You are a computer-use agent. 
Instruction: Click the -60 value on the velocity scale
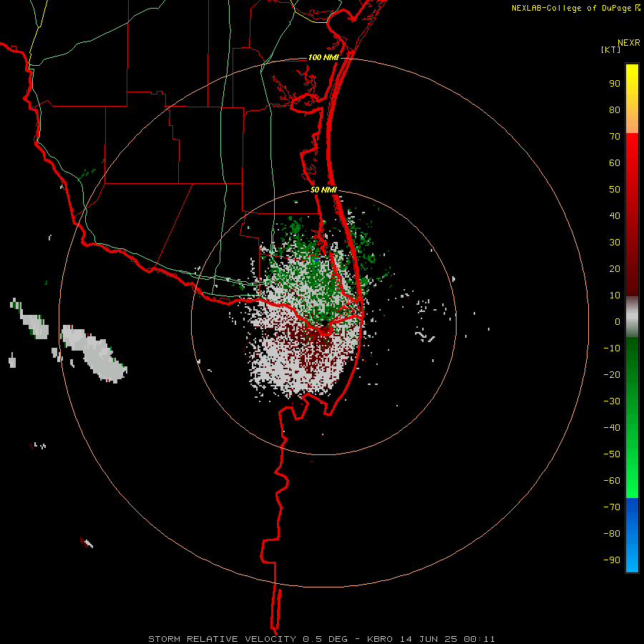coord(612,481)
